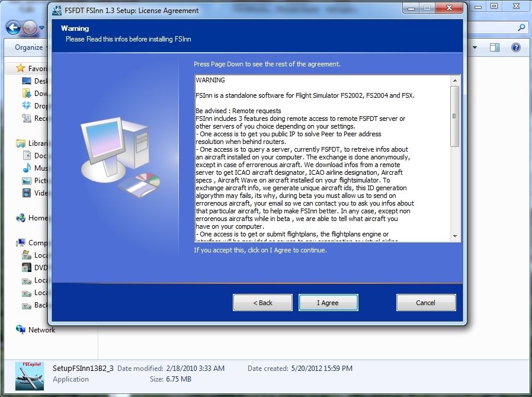Open the Explorer help icon
Screen dimensions: 532x397
(x=516, y=47)
